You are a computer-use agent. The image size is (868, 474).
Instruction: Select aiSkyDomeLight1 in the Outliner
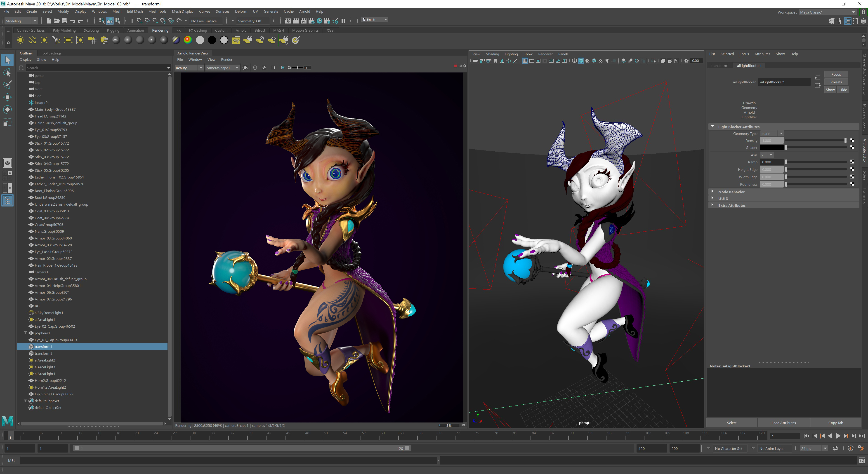[x=49, y=313]
